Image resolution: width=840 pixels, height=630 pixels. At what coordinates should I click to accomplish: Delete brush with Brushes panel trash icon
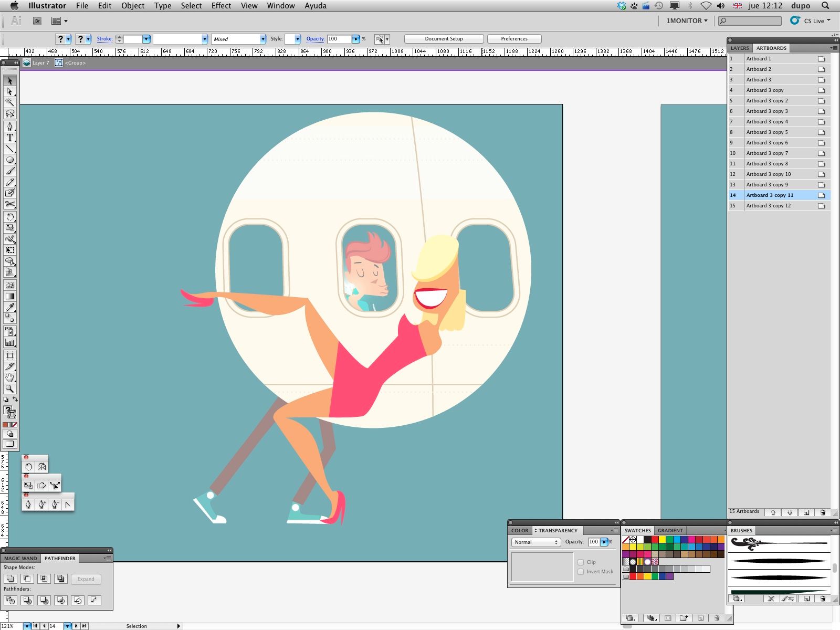tap(822, 598)
